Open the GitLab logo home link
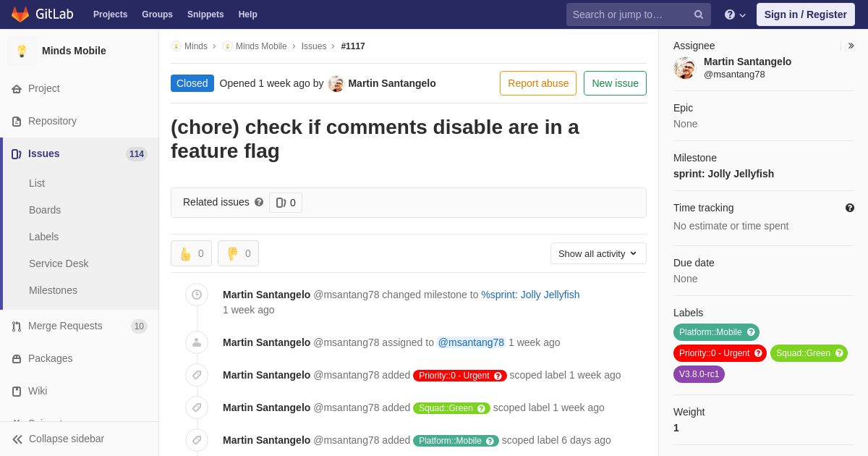 [x=42, y=14]
